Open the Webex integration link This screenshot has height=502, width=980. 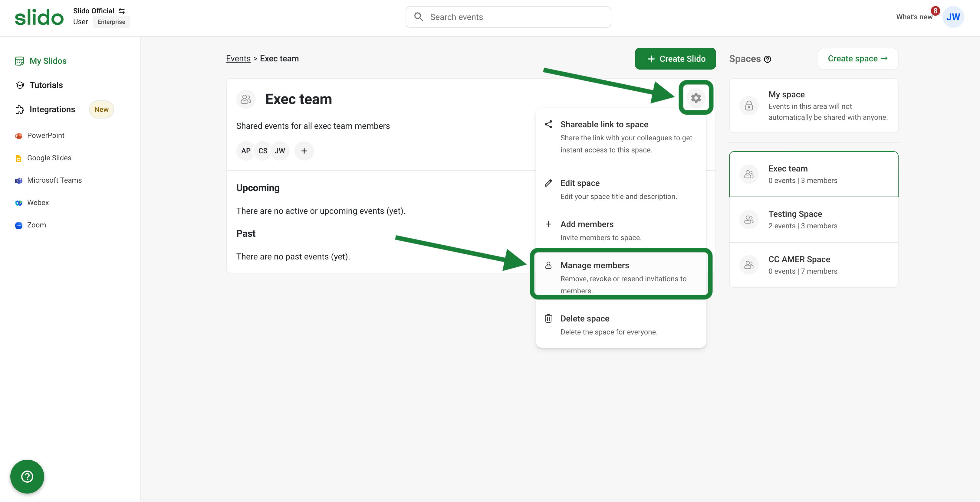click(38, 203)
